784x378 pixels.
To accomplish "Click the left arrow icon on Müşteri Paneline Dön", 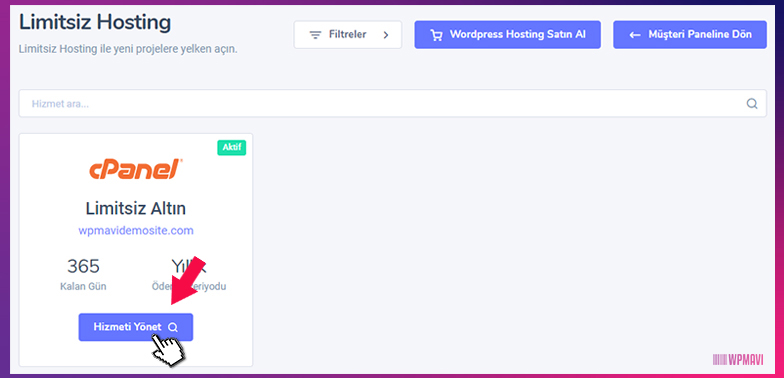I will pos(635,35).
